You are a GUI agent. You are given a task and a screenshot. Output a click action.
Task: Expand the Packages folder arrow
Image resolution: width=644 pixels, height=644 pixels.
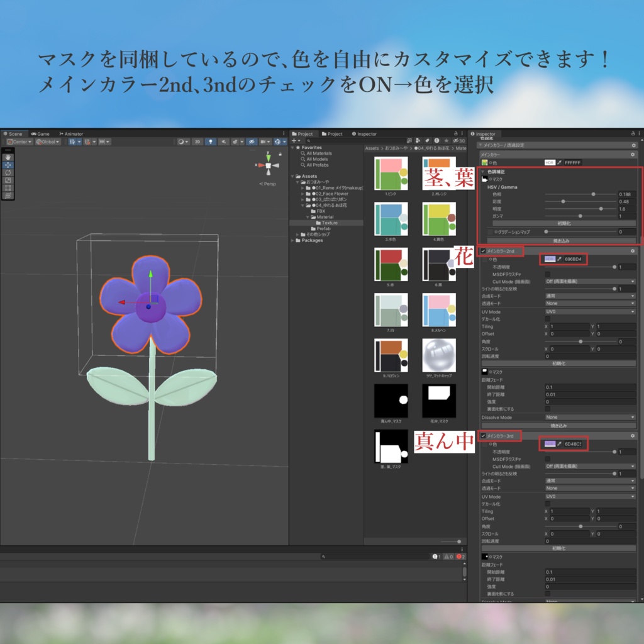click(293, 240)
